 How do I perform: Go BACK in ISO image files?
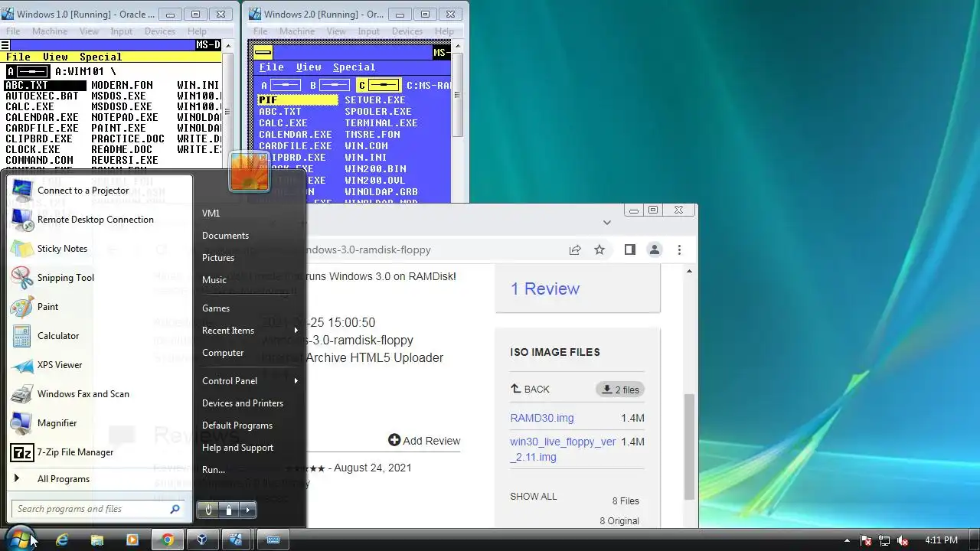click(530, 389)
